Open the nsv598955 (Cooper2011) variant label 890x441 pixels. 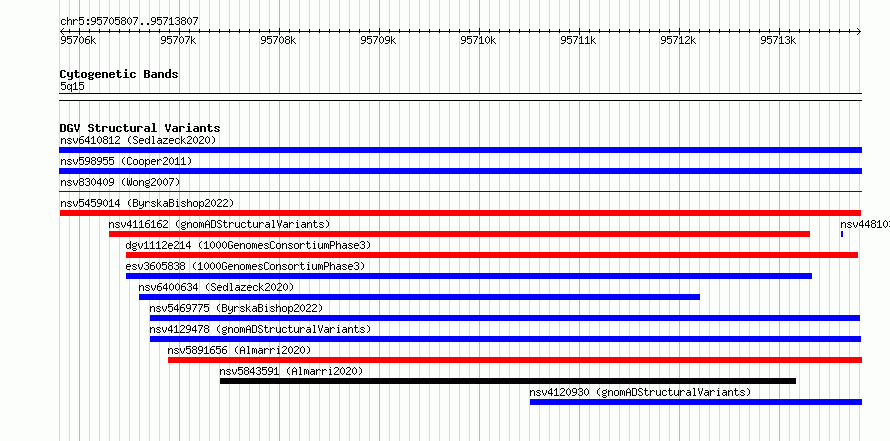point(126,161)
